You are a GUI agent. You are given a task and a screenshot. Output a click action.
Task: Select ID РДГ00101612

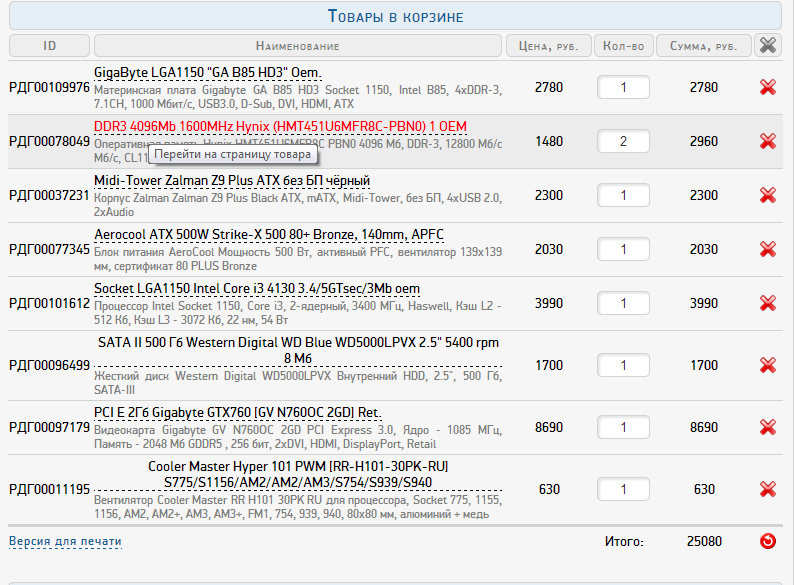[49, 303]
